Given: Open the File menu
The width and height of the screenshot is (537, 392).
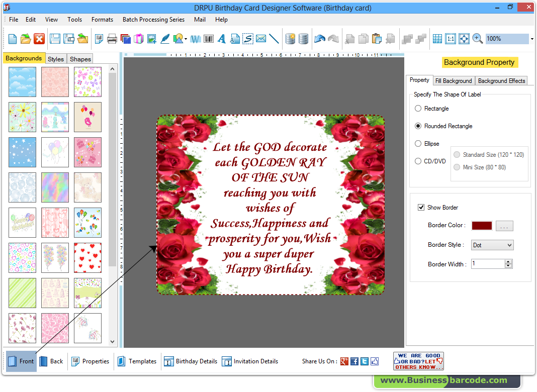Looking at the screenshot, I should pyautogui.click(x=14, y=20).
